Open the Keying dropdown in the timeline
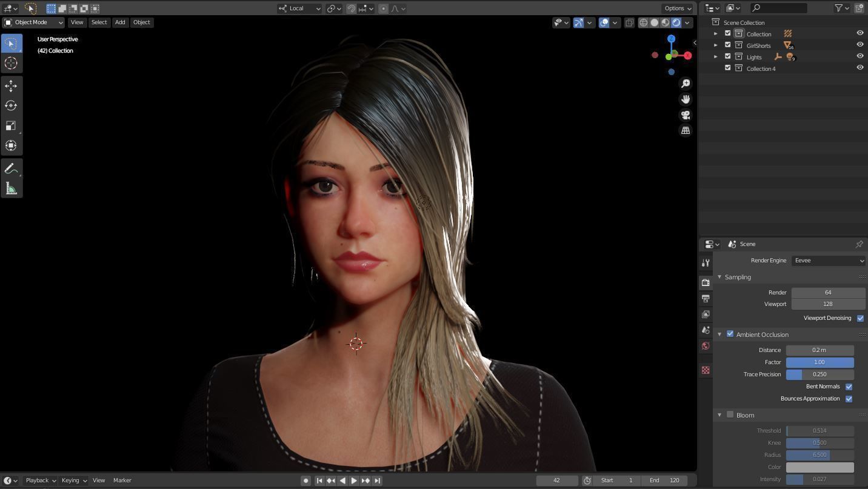This screenshot has width=868, height=489. [x=74, y=481]
